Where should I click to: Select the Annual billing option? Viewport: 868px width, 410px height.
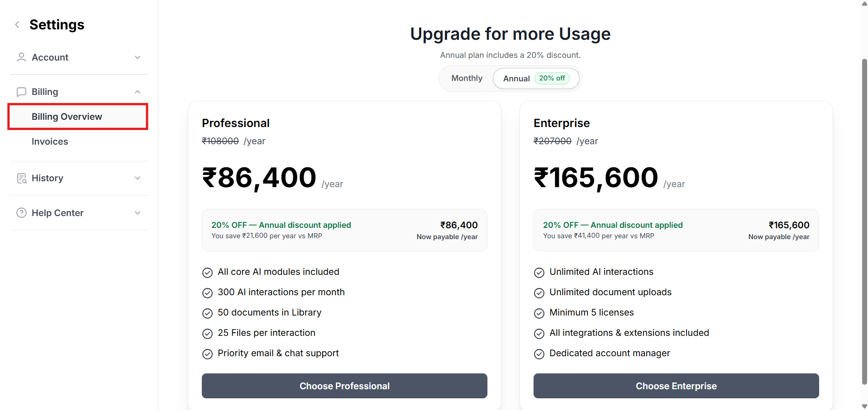[x=516, y=79]
